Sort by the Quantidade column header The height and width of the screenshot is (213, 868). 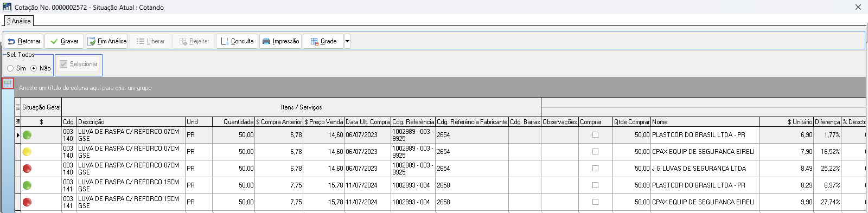(233, 122)
